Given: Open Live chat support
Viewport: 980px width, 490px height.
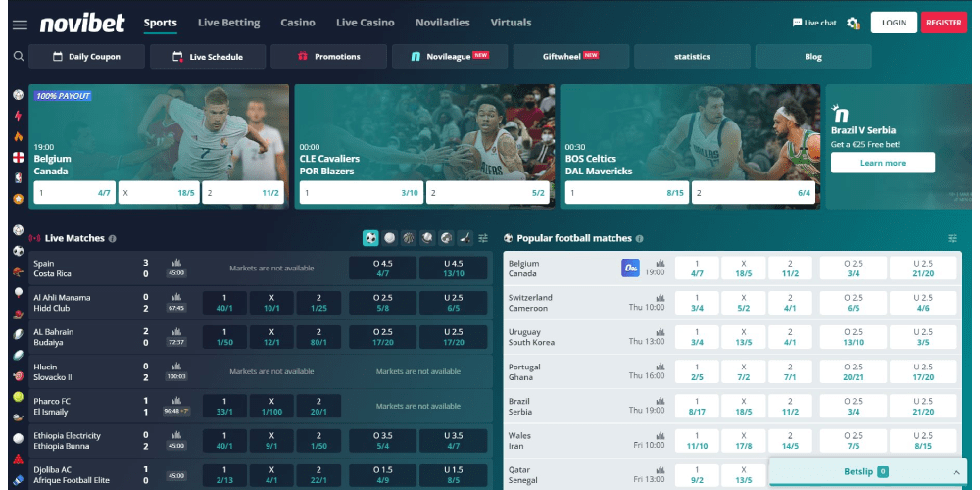Looking at the screenshot, I should [x=814, y=23].
